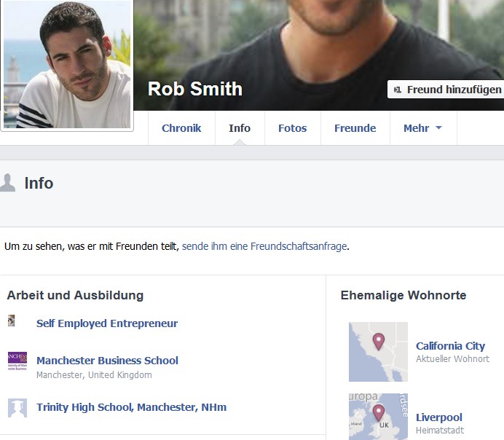Click the Rob Smith profile name
504x440 pixels.
click(x=195, y=89)
